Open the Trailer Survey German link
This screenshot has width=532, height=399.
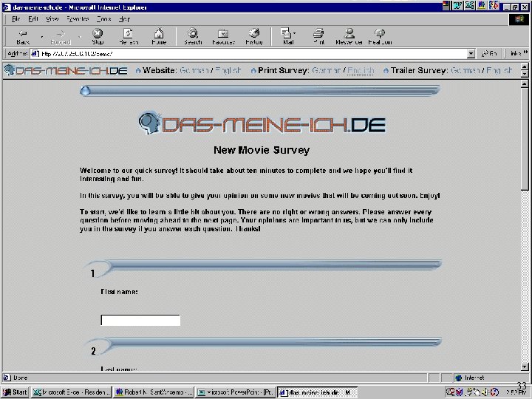point(465,71)
